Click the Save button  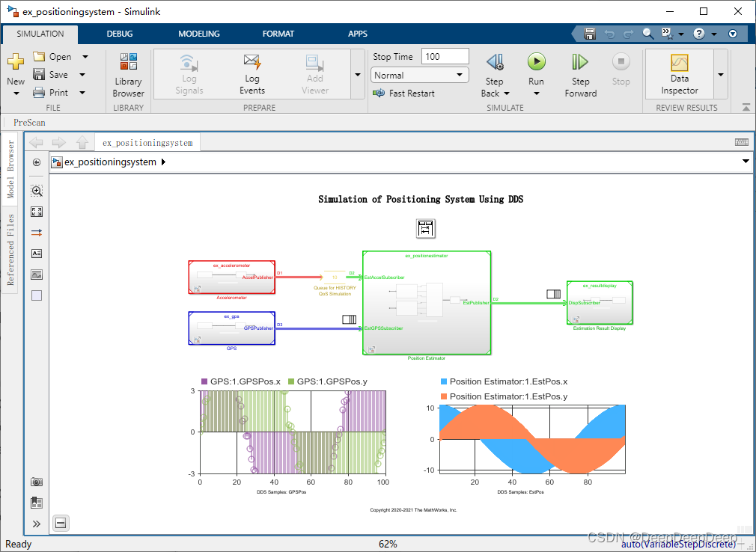(x=51, y=75)
